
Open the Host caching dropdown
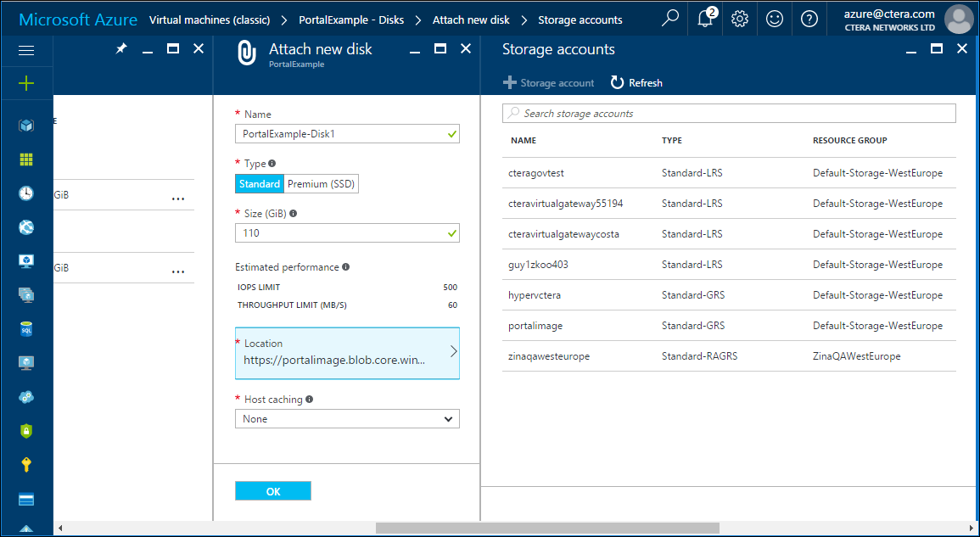pos(347,419)
